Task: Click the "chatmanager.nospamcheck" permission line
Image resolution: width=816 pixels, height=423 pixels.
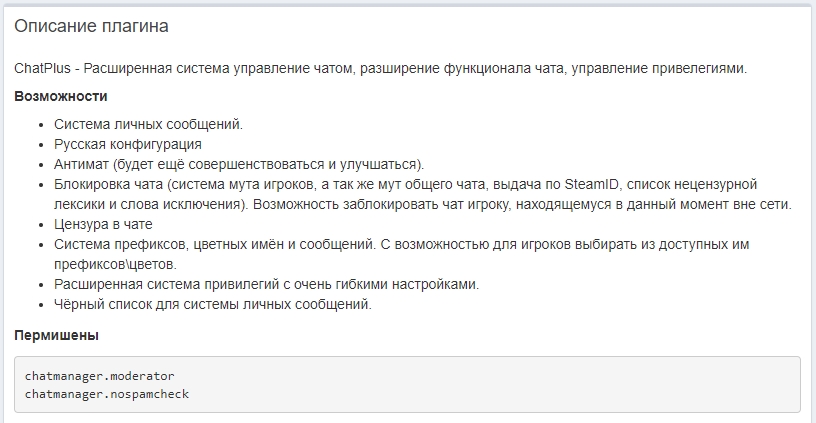Action: point(107,394)
